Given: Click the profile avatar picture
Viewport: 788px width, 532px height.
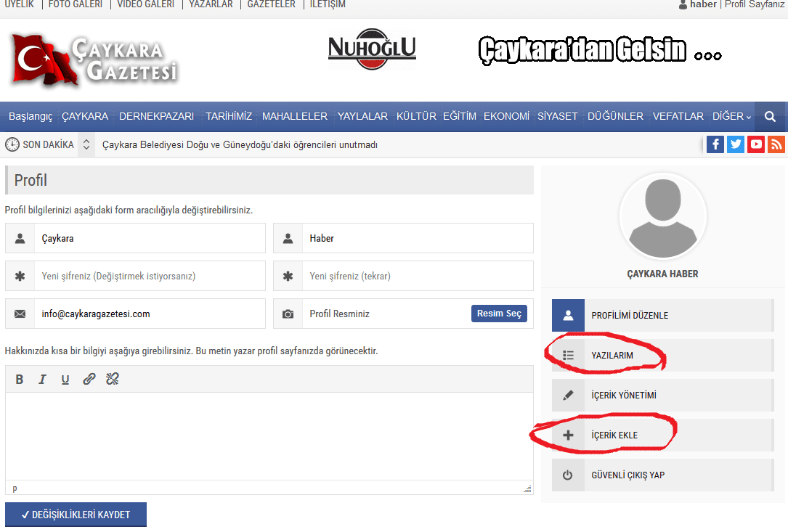Looking at the screenshot, I should tap(662, 216).
